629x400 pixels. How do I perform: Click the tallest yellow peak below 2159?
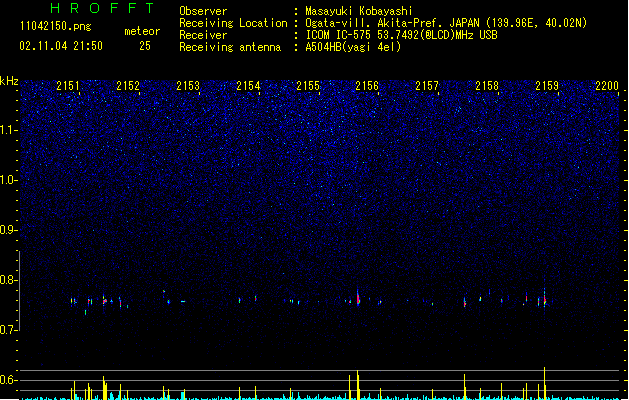click(544, 383)
